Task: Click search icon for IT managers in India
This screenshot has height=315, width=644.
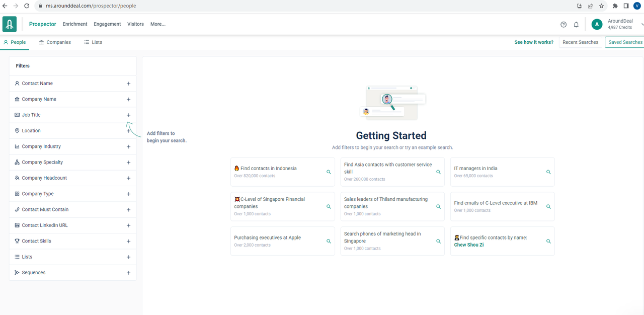Action: pyautogui.click(x=548, y=172)
